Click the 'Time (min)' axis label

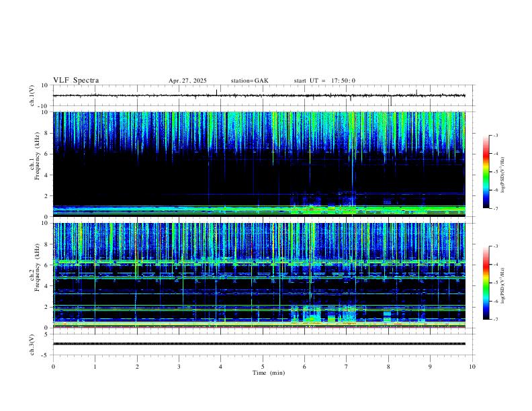pyautogui.click(x=269, y=373)
